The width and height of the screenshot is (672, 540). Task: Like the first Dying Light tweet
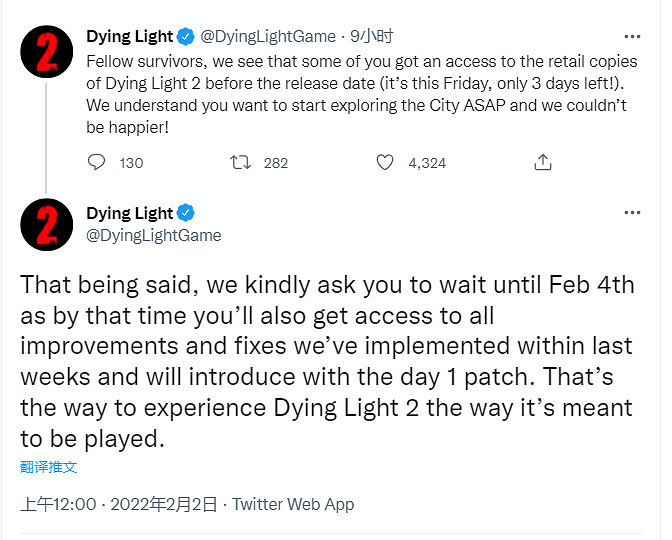coord(385,162)
